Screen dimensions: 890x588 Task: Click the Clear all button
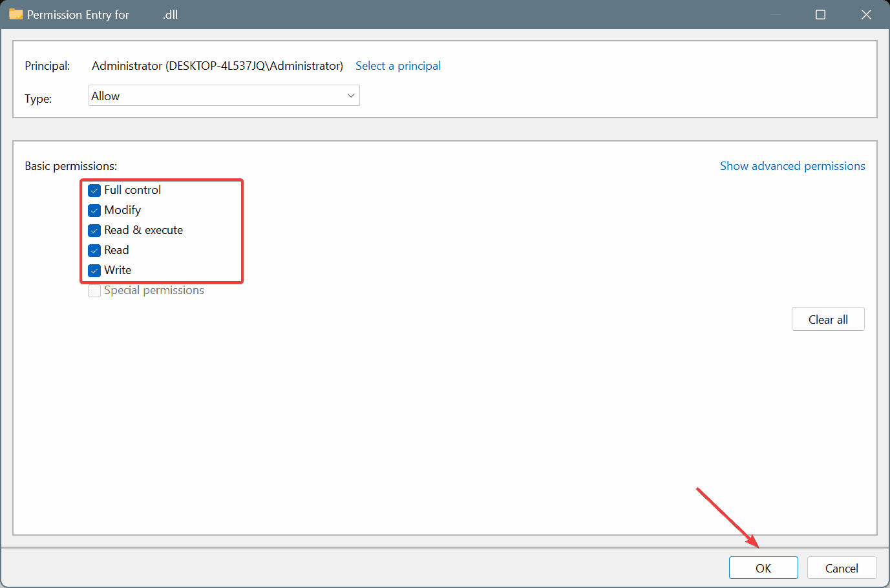828,319
